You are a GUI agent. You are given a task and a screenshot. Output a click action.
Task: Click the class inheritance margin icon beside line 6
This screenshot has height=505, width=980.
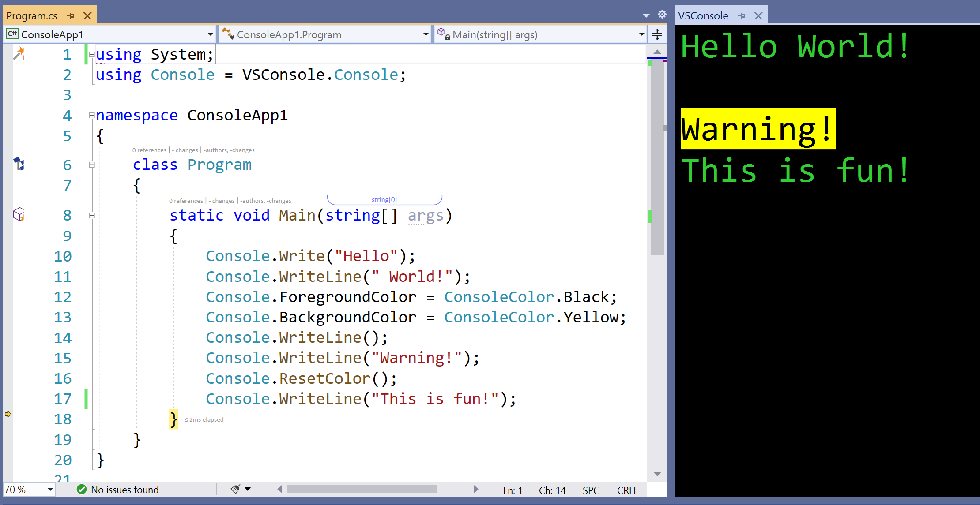pyautogui.click(x=19, y=164)
